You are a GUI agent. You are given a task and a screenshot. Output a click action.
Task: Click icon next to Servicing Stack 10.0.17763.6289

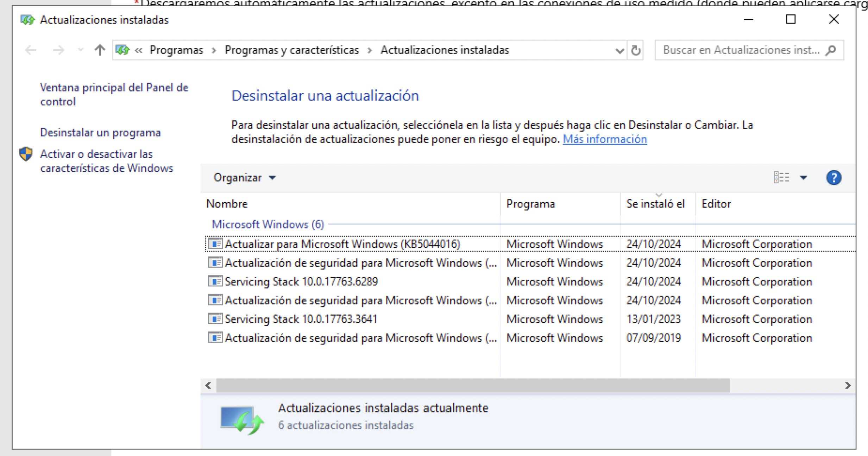215,281
